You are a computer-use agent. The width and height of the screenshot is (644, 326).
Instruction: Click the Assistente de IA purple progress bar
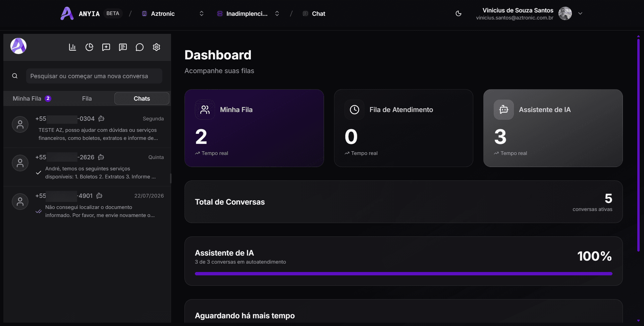pos(404,274)
